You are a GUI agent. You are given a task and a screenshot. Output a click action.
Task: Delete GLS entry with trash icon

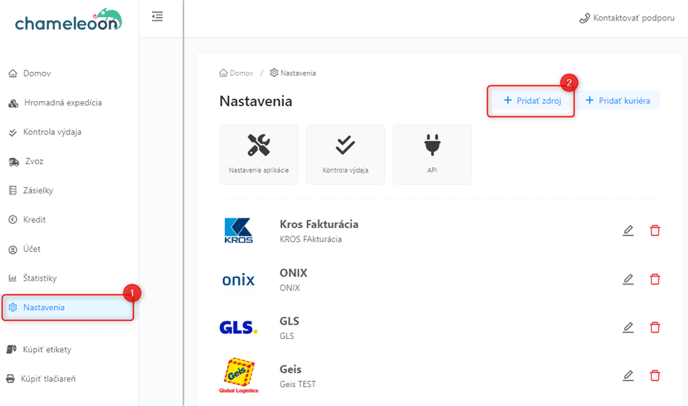655,327
